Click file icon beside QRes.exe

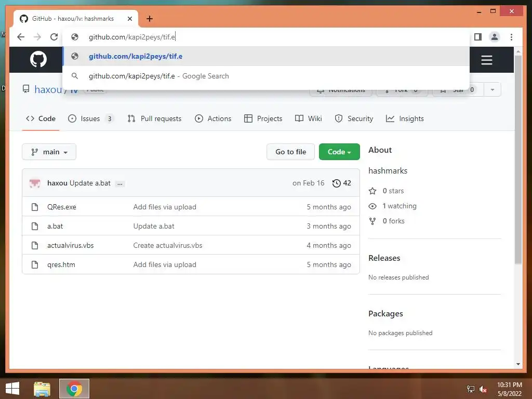35,207
